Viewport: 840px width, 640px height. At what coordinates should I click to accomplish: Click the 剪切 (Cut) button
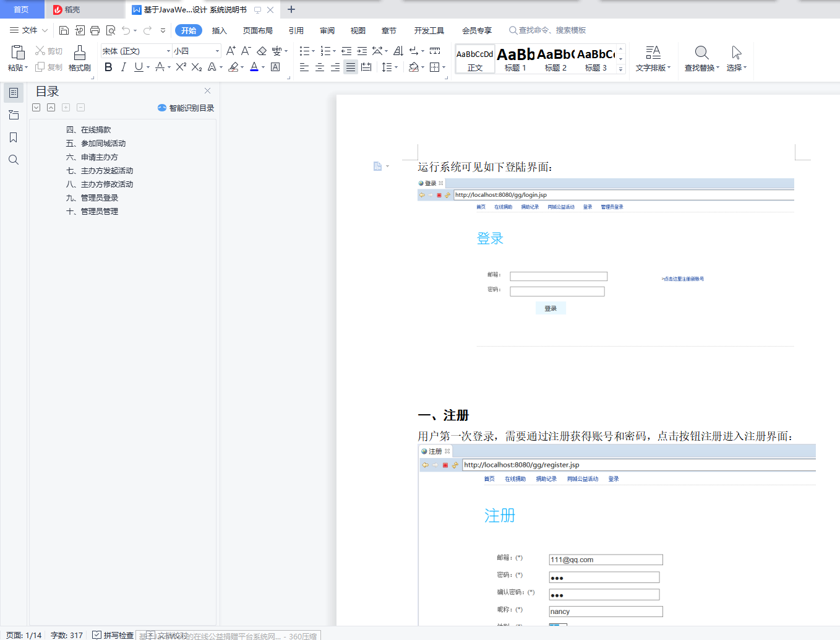coord(49,51)
